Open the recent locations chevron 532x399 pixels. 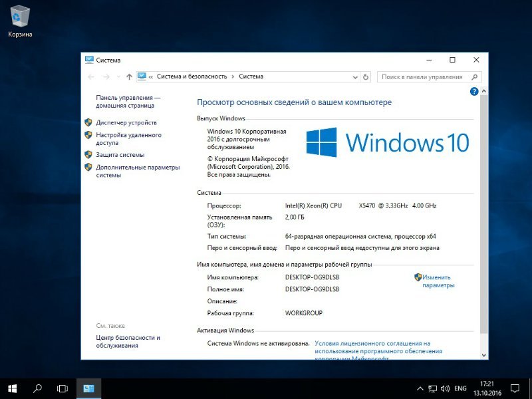[x=118, y=77]
